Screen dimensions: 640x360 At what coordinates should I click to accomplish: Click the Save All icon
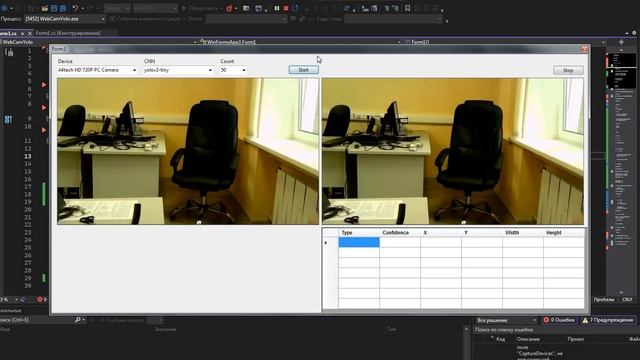coord(63,8)
